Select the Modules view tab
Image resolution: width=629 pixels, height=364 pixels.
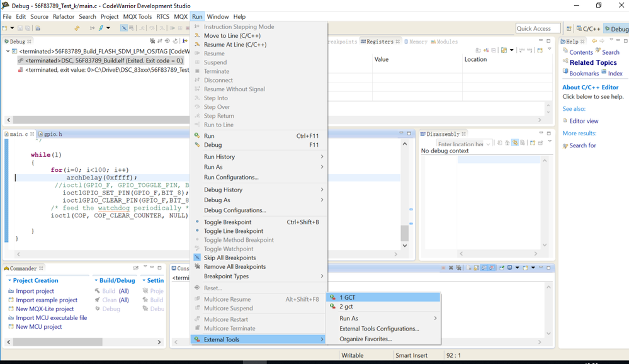pos(444,42)
